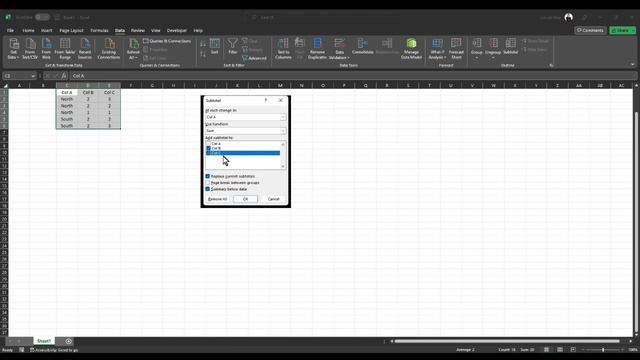Click Text to Columns icon

[x=283, y=49]
